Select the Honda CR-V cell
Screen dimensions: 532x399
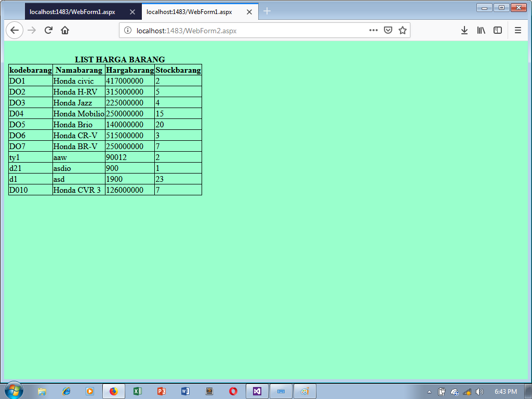point(79,136)
